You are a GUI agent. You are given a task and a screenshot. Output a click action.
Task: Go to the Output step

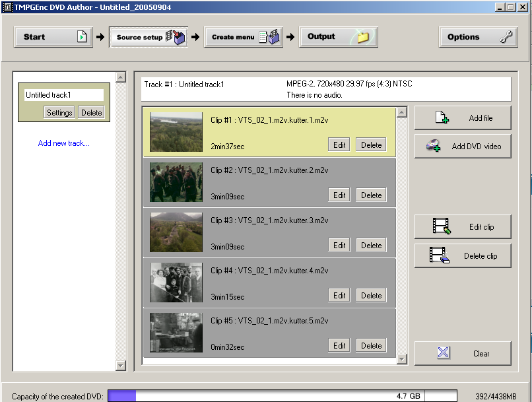tap(338, 37)
